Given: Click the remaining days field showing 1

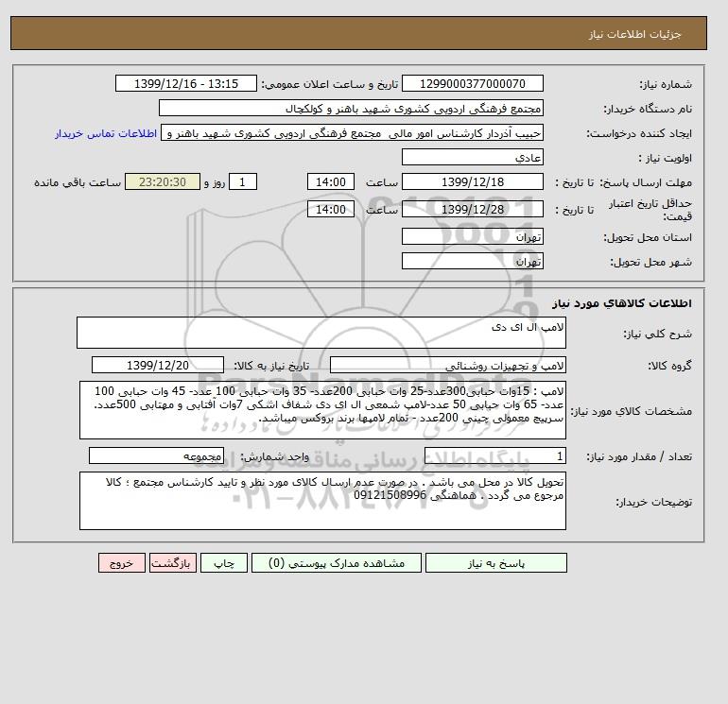Looking at the screenshot, I should [242, 182].
